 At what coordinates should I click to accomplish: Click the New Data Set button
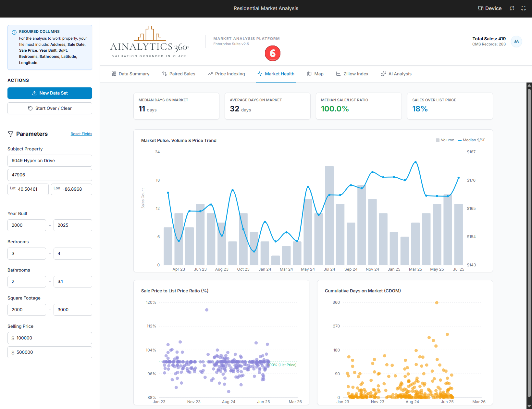coord(50,93)
